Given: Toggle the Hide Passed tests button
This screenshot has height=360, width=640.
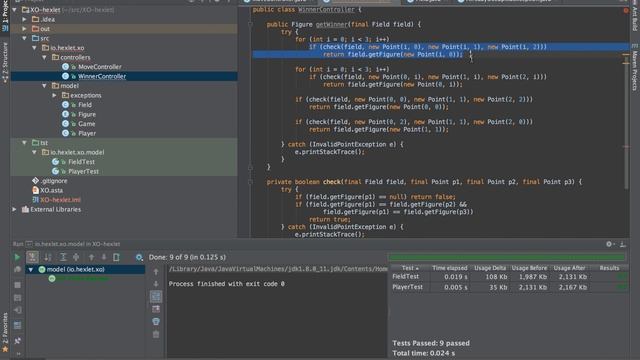Looking at the screenshot, I should click(32, 257).
